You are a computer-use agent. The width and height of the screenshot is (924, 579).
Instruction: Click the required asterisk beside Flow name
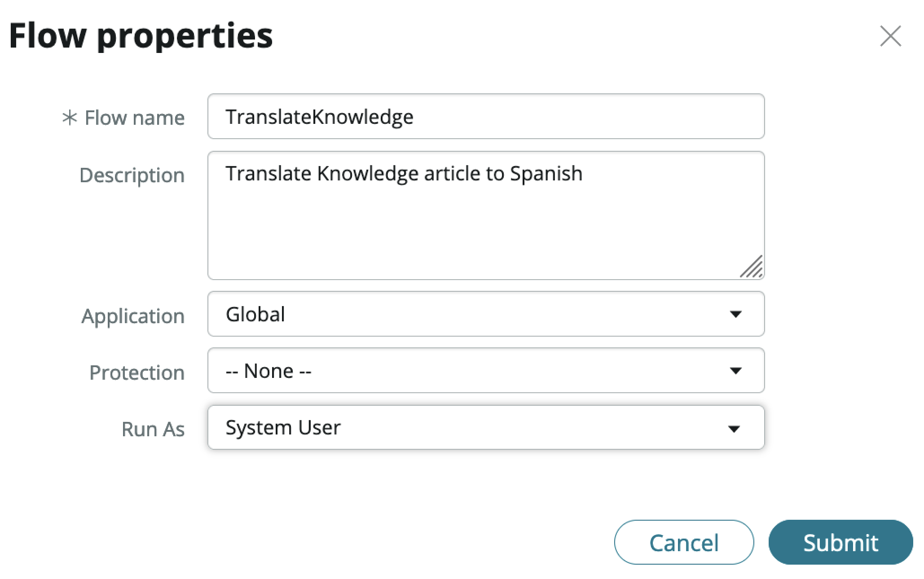coord(70,118)
